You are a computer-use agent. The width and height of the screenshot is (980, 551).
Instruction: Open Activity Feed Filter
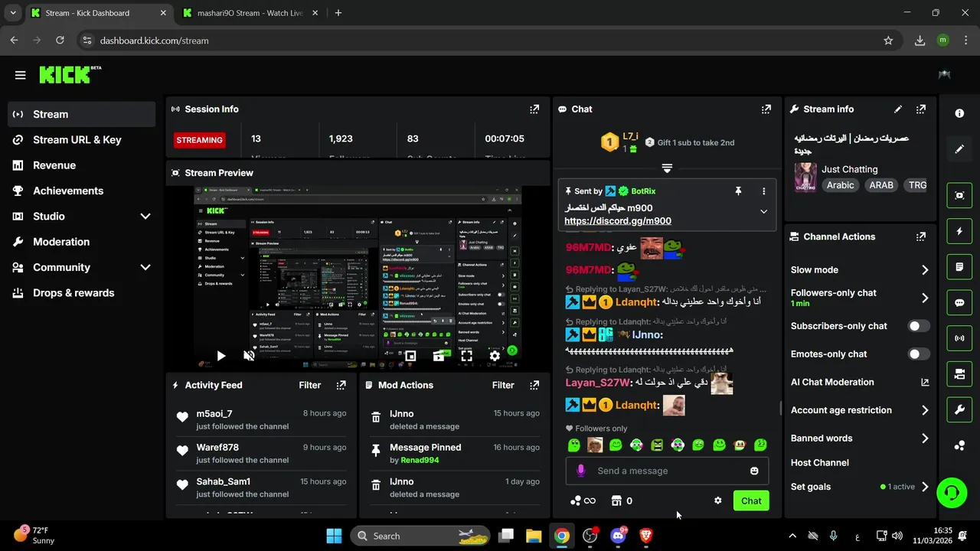(x=310, y=385)
